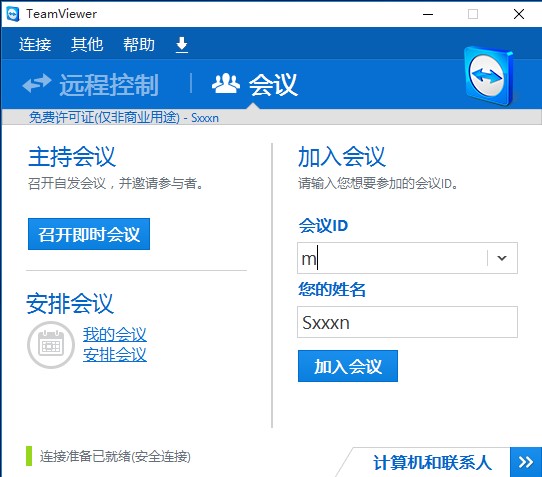Click the 免费许可证 license text
The image size is (542, 477).
(x=123, y=118)
